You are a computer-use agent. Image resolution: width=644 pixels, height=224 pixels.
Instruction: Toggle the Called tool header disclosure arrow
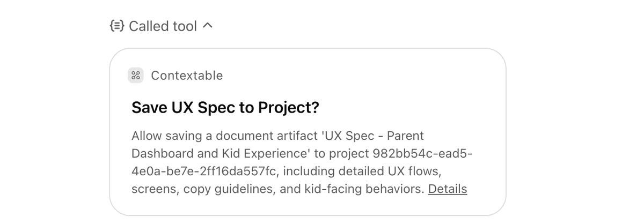coord(209,25)
